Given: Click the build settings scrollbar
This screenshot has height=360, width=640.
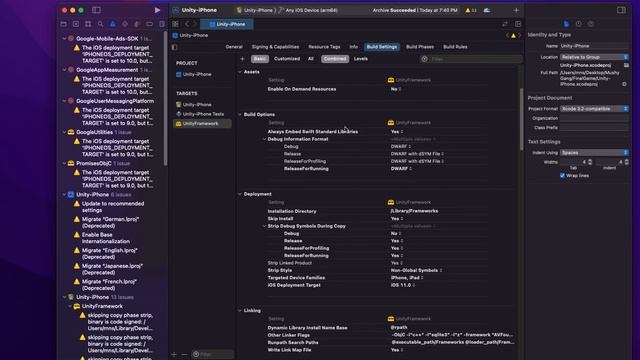Looking at the screenshot, I should (x=521, y=118).
